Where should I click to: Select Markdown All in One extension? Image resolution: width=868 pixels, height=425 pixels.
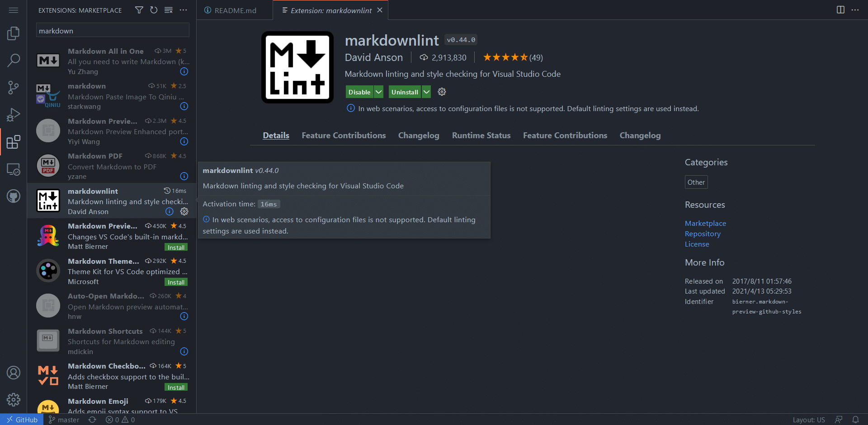112,61
